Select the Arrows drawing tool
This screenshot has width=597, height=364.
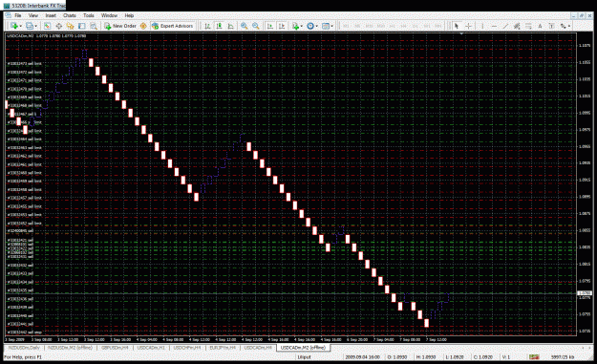563,26
